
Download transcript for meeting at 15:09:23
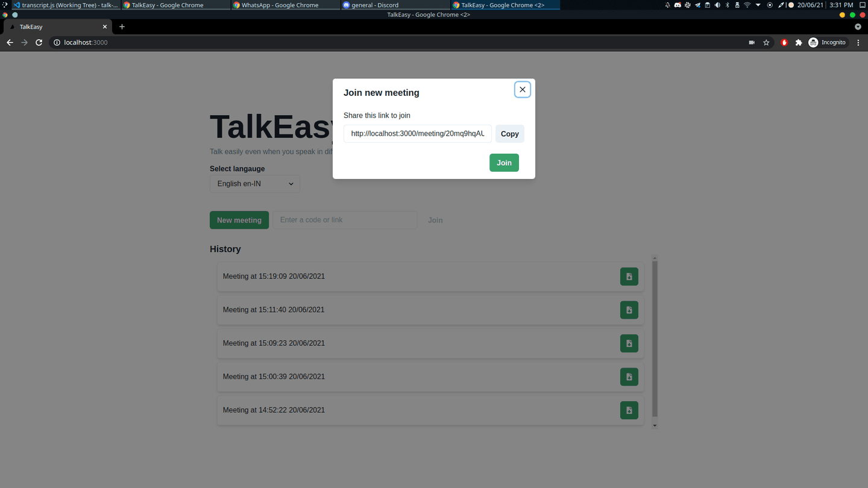click(x=629, y=343)
